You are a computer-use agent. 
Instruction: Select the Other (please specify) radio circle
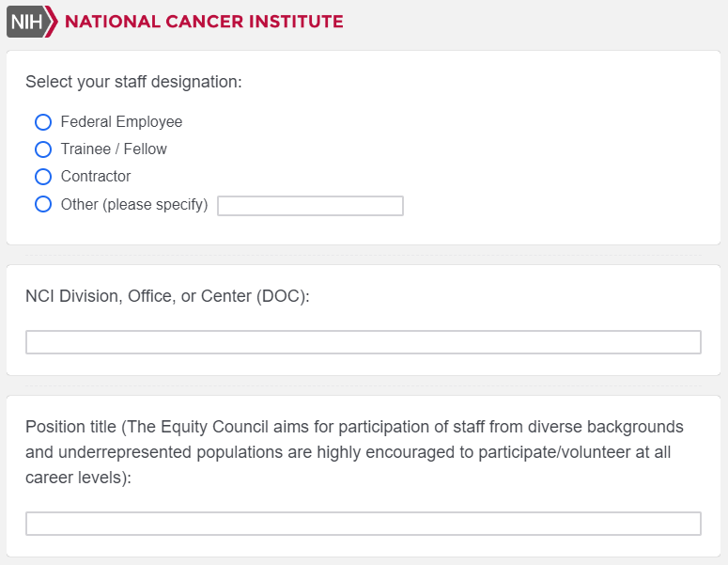coord(42,204)
